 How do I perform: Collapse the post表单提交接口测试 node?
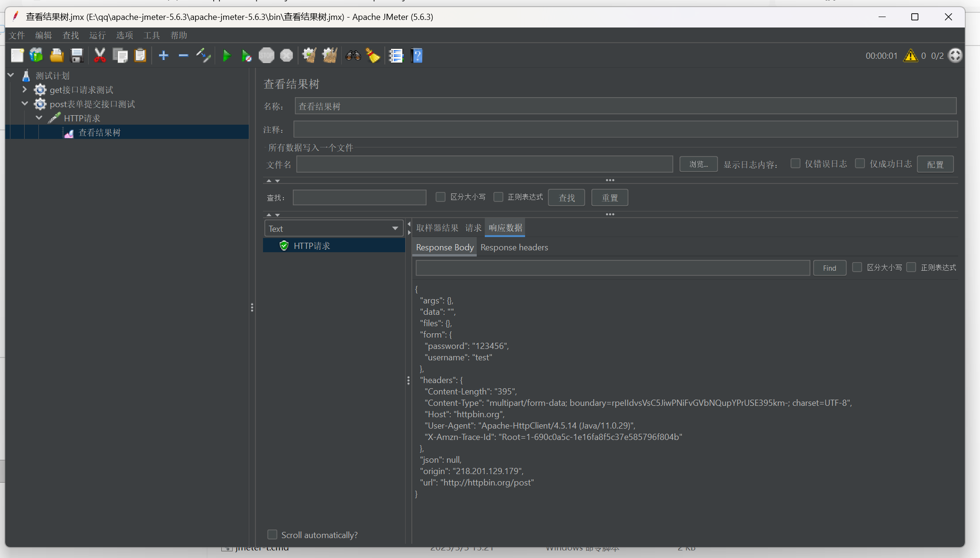tap(25, 104)
